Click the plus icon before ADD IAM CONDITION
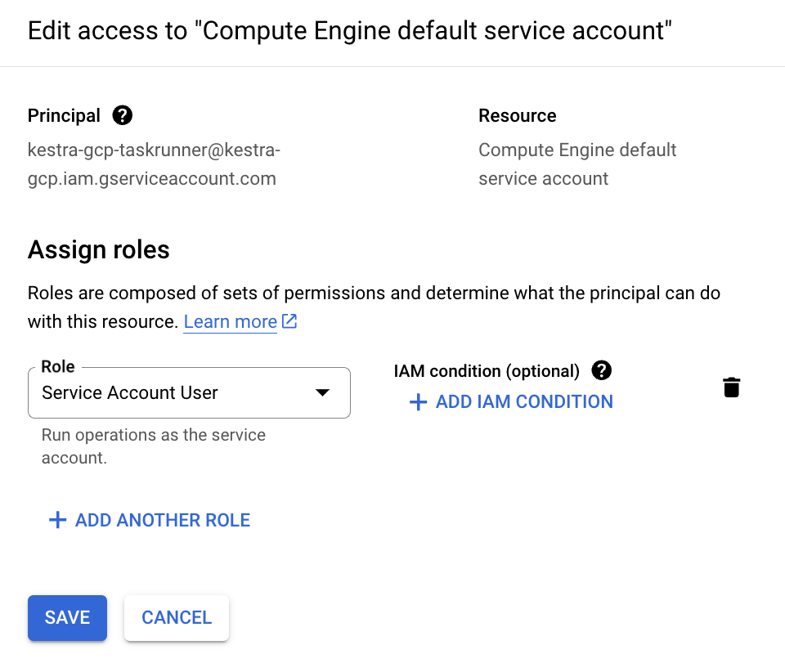Screen dimensions: 785x672 point(418,402)
